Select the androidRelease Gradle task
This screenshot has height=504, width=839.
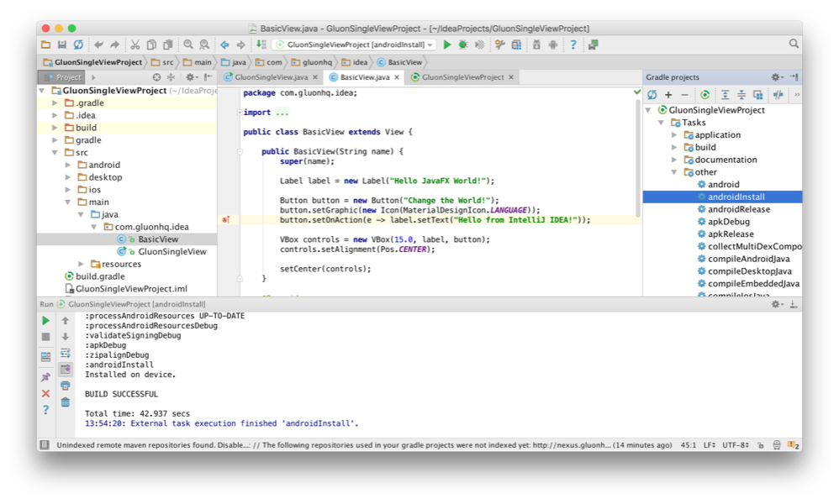pyautogui.click(x=738, y=209)
